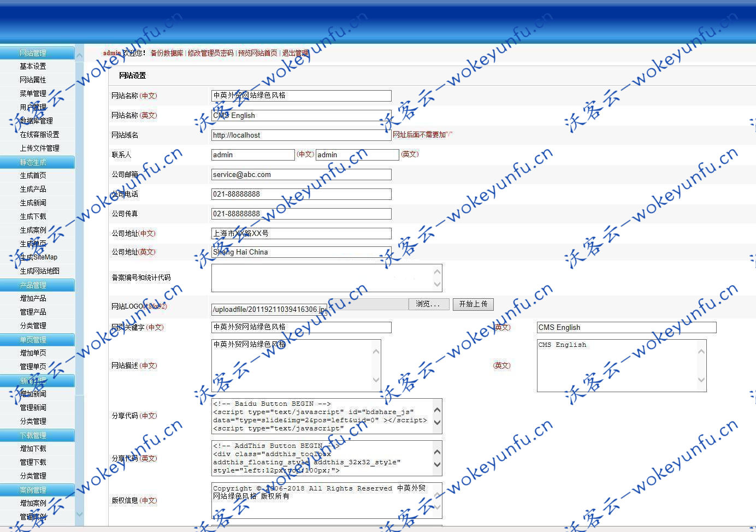Click the 备案编号和统计代码 textarea
The height and width of the screenshot is (532, 756).
327,278
